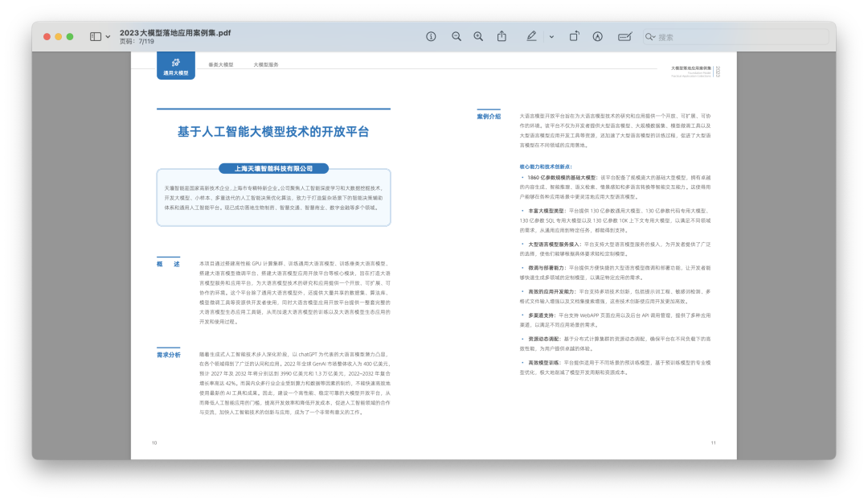Switch to the 大模型服务 tab
Screen dimensions: 868x502
[x=266, y=66]
